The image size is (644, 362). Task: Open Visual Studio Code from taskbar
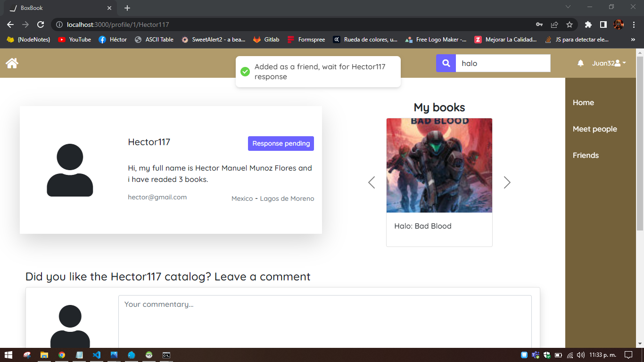(x=97, y=355)
